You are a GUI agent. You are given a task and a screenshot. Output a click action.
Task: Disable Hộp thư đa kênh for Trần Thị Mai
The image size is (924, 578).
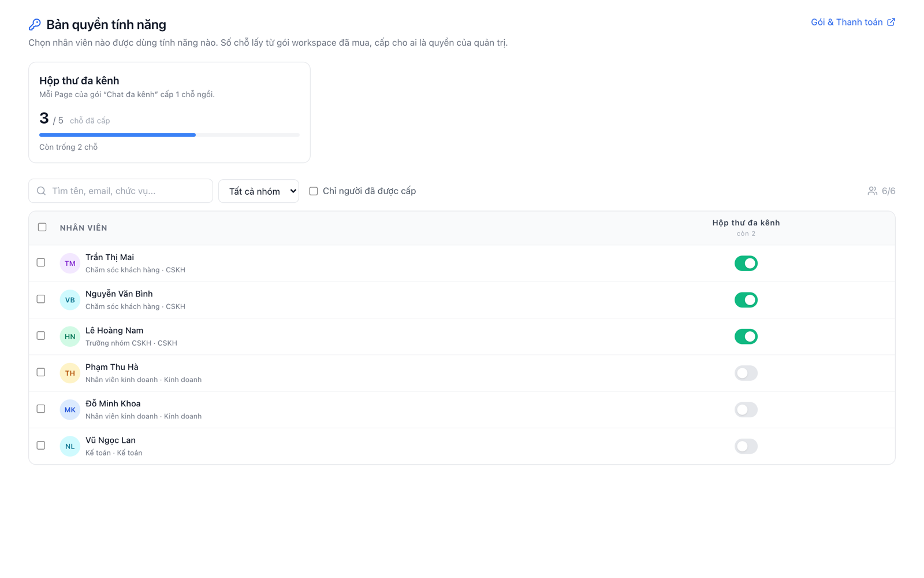746,263
